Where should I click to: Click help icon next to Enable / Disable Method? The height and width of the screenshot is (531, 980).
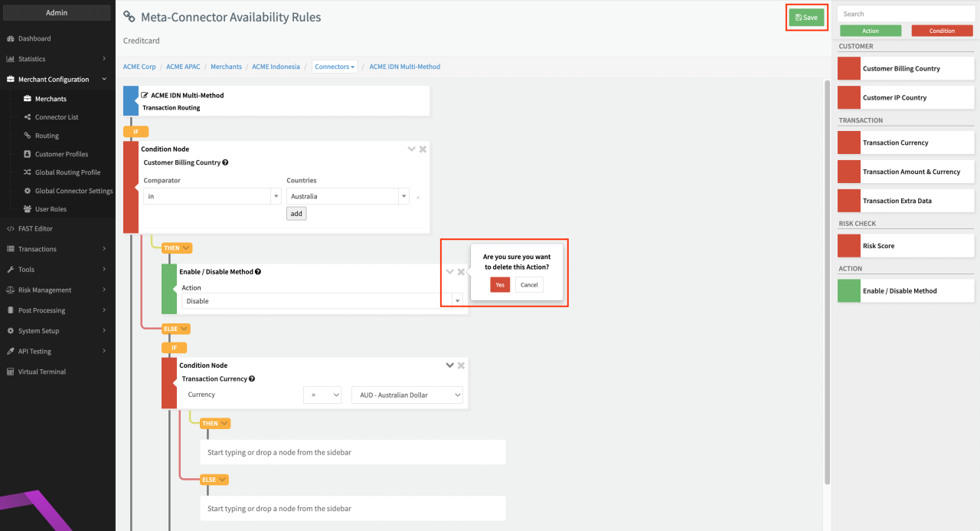pos(258,272)
